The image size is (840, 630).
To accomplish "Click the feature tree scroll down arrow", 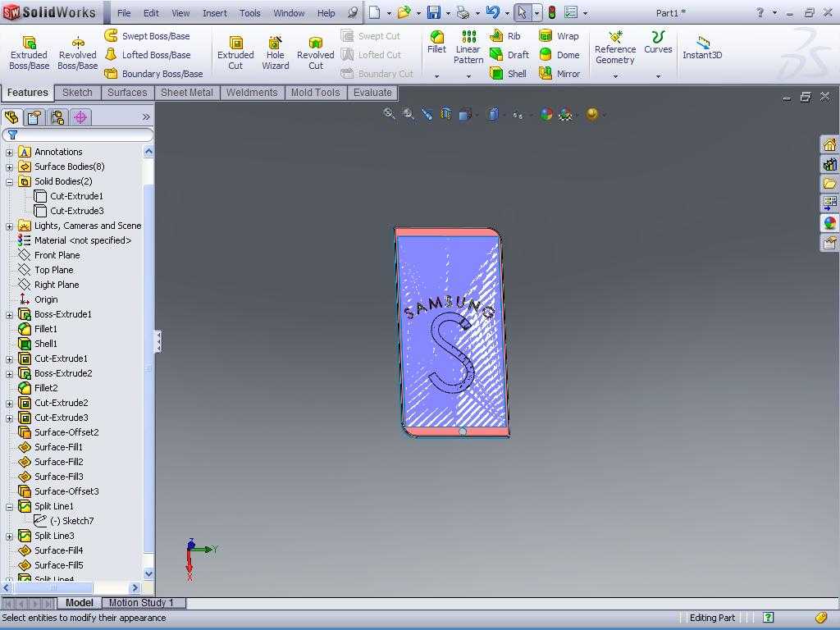I will 149,573.
